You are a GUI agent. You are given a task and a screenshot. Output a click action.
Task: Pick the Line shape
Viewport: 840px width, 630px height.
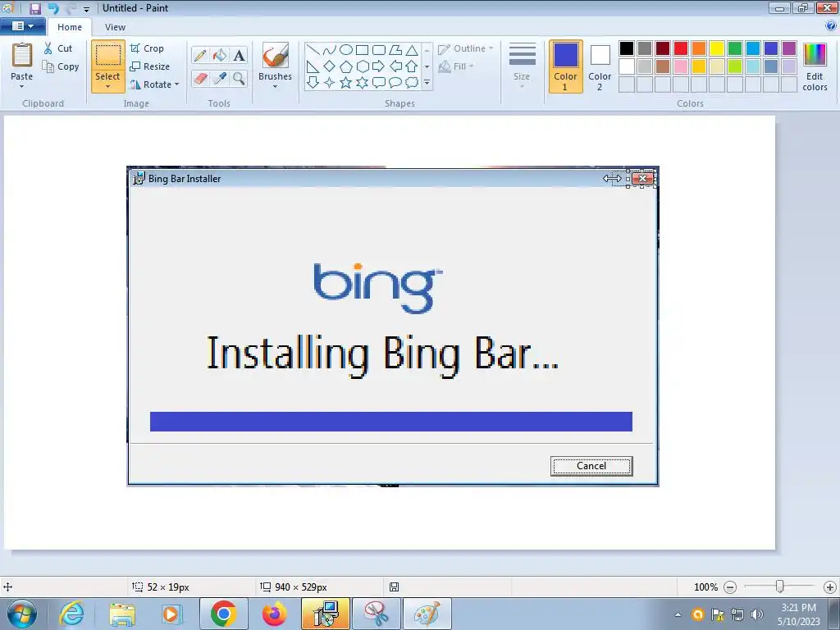[313, 50]
